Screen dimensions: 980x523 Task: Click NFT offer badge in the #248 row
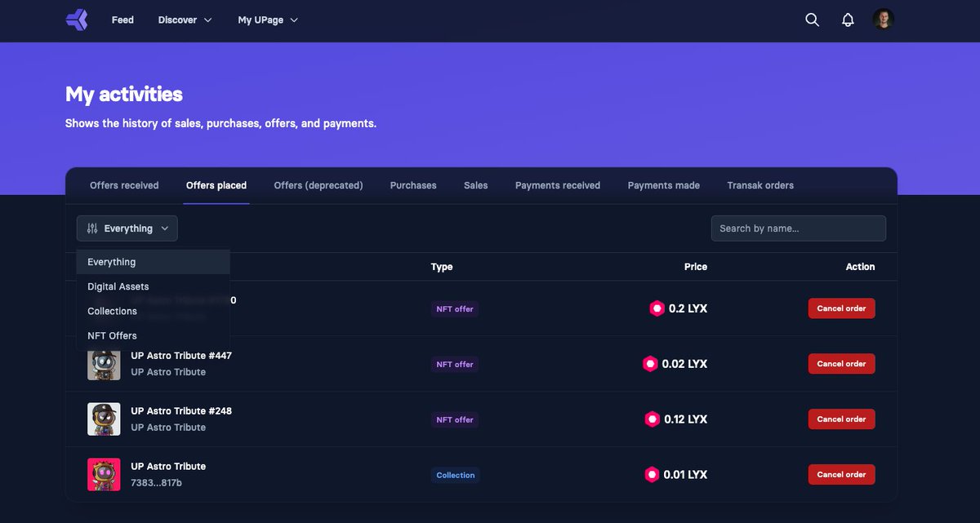(x=455, y=420)
